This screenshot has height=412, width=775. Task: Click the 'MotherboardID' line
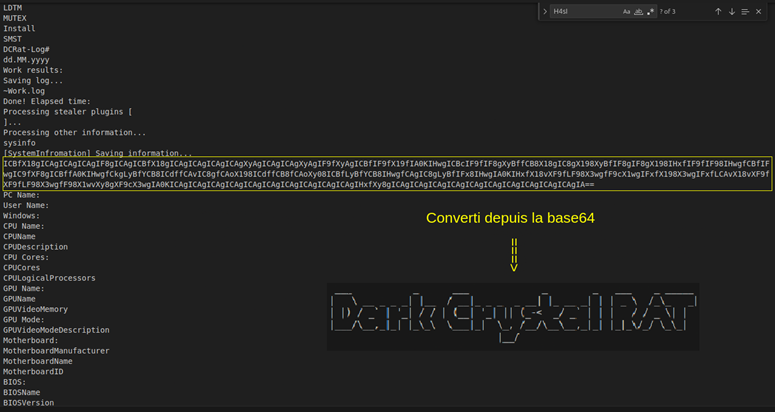(x=33, y=371)
